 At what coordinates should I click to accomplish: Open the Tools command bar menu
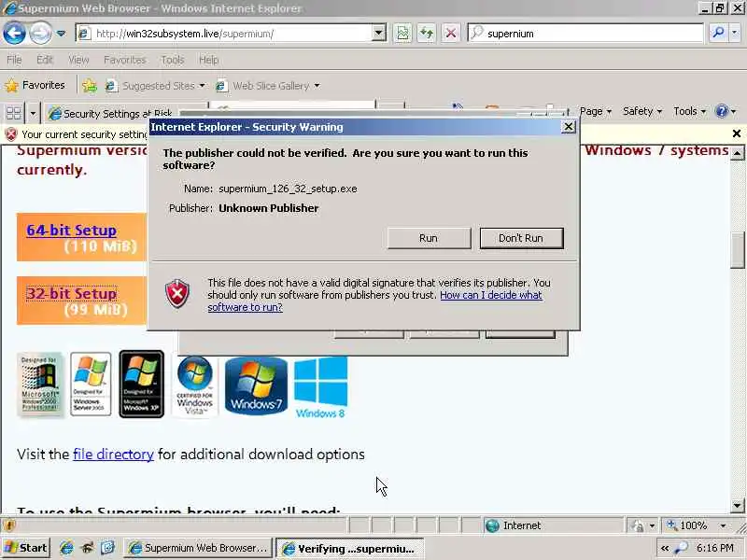tap(689, 111)
